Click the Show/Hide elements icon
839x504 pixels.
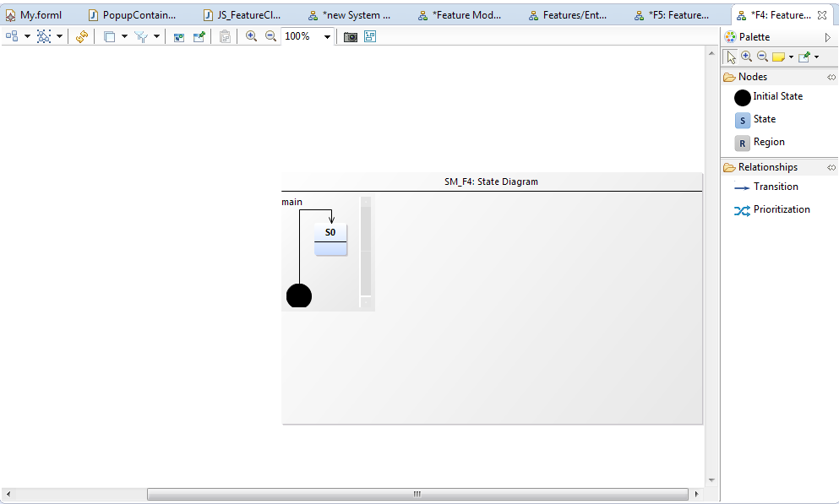179,37
